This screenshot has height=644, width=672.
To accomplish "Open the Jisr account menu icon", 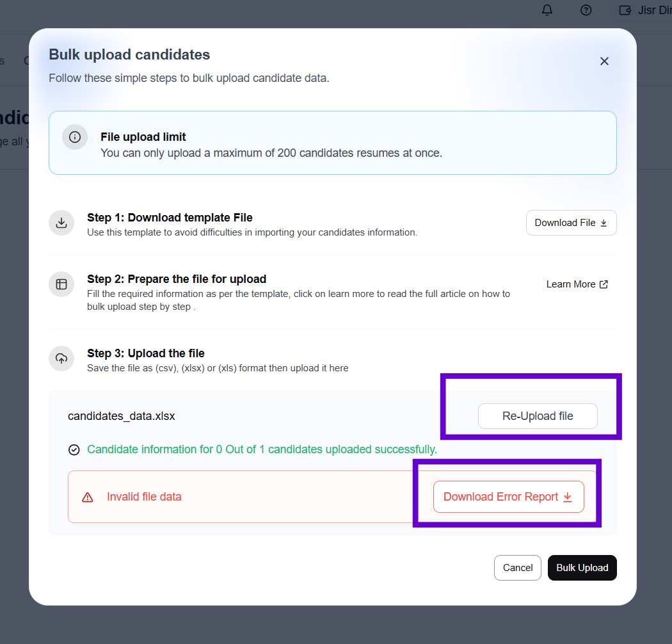I will pyautogui.click(x=625, y=10).
